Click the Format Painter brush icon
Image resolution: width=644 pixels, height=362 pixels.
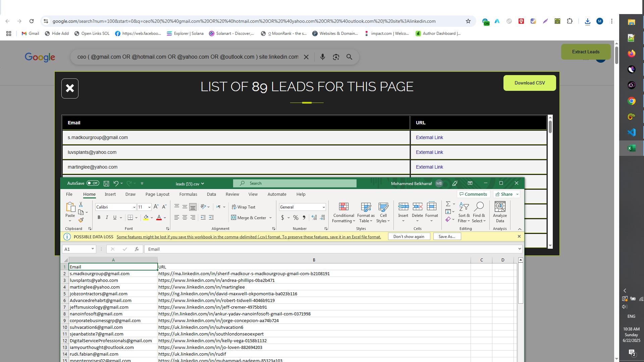tap(81, 220)
